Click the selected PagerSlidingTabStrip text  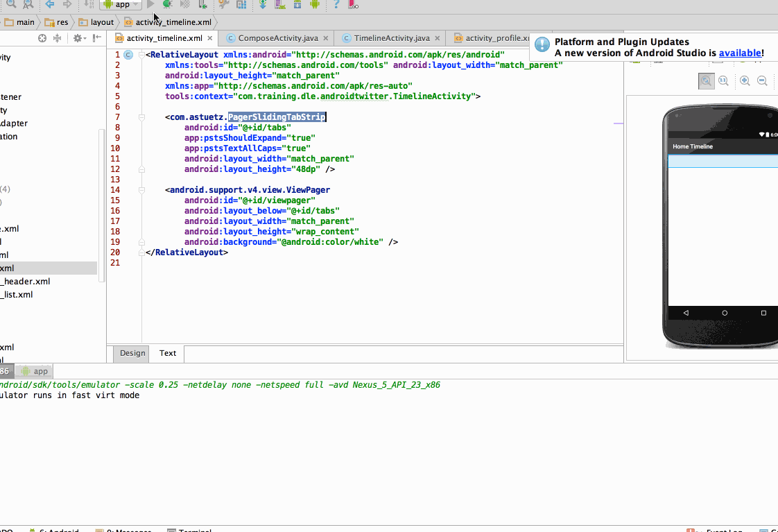coord(277,117)
